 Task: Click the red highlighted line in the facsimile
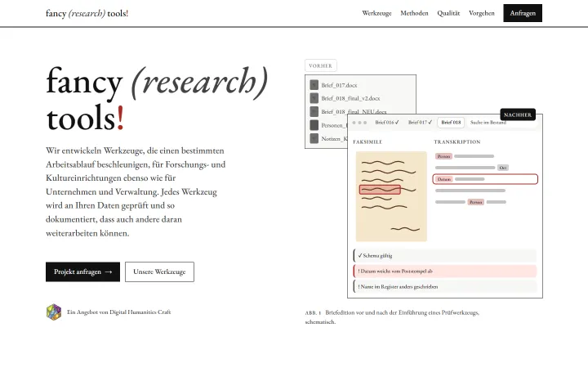point(380,190)
